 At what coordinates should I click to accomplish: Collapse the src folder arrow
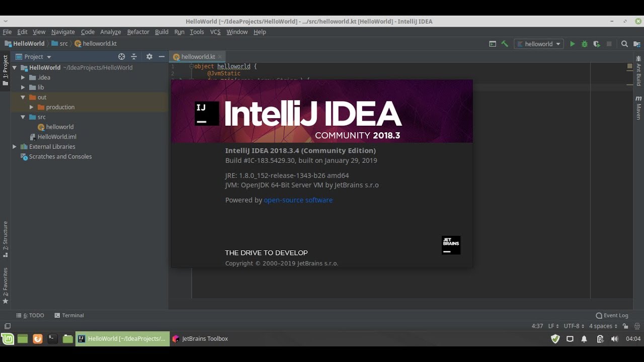[23, 117]
